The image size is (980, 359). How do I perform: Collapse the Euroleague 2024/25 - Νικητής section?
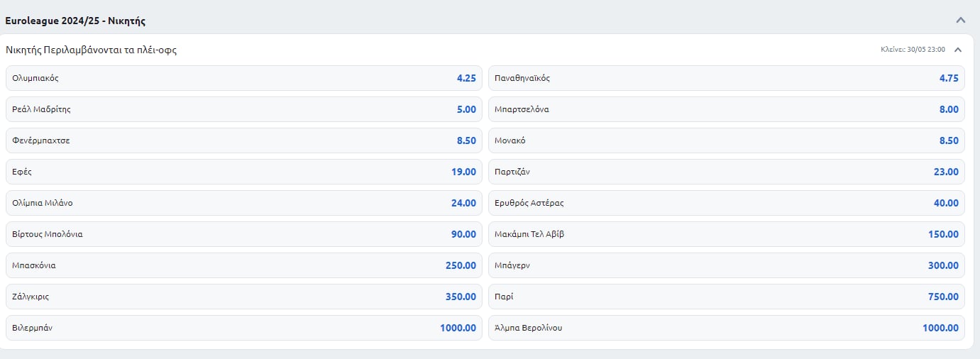click(x=961, y=20)
